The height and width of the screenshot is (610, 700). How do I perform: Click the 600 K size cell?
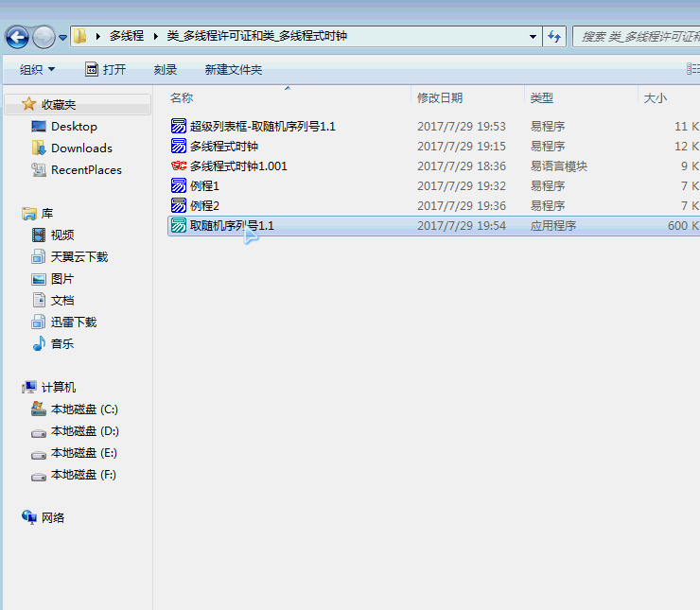click(x=683, y=226)
